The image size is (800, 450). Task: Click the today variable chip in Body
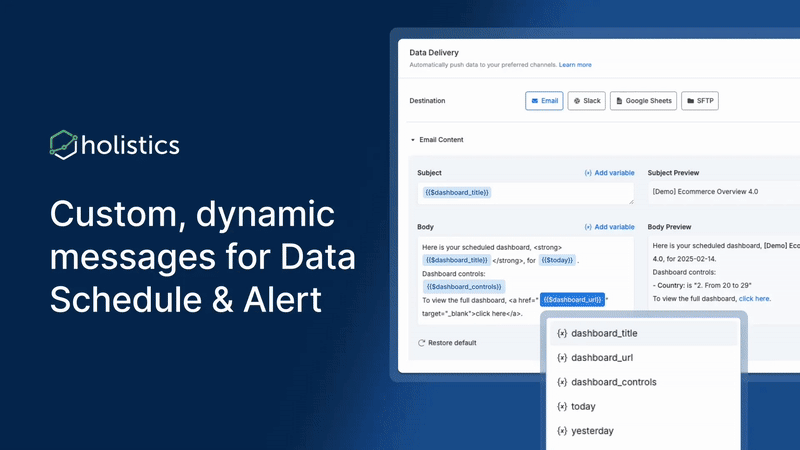click(557, 260)
